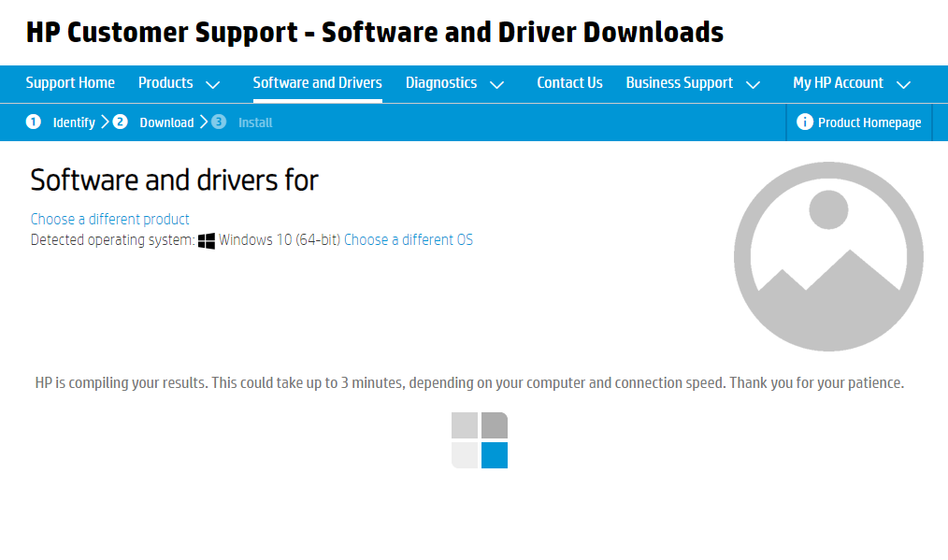
Task: Expand the Diagnostics dropdown chevron
Action: (497, 85)
